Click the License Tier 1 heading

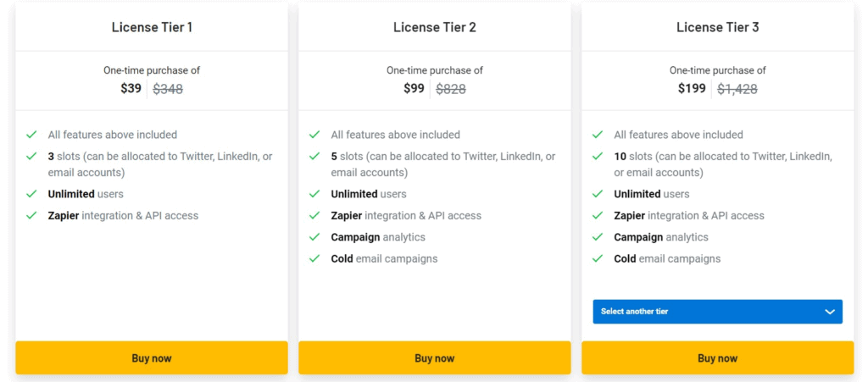tap(152, 27)
